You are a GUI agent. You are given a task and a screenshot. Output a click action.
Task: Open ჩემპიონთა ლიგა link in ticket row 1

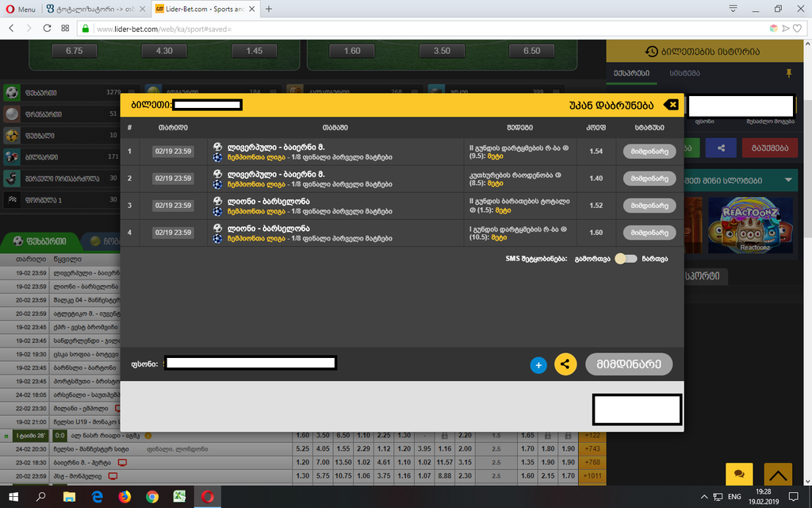coord(256,157)
